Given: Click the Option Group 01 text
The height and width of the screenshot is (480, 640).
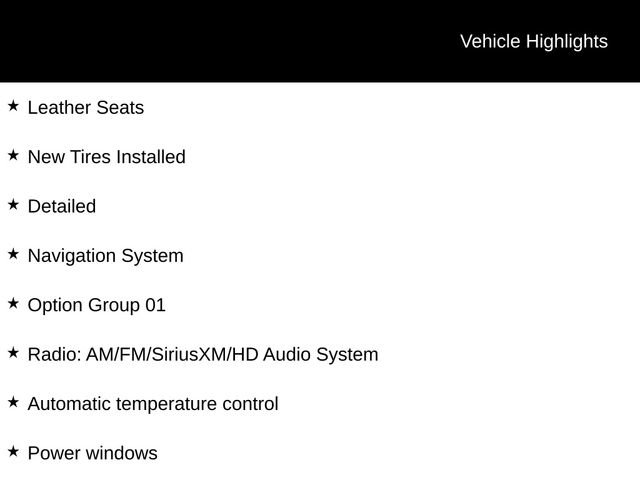Looking at the screenshot, I should pos(96,305).
